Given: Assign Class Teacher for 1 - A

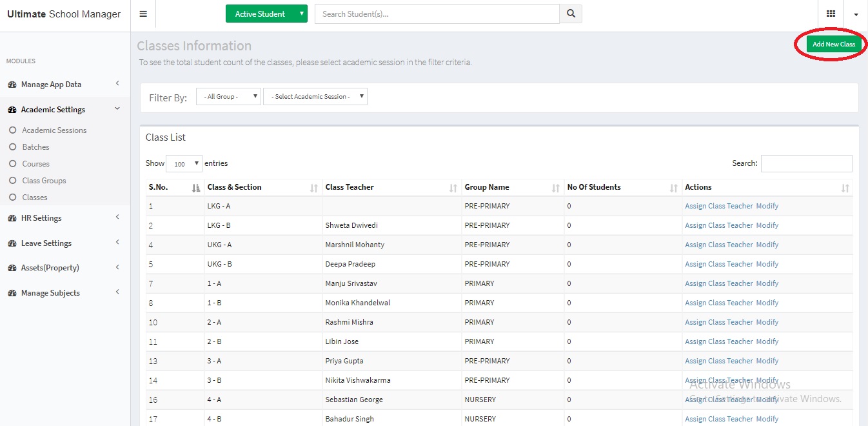Looking at the screenshot, I should click(719, 283).
